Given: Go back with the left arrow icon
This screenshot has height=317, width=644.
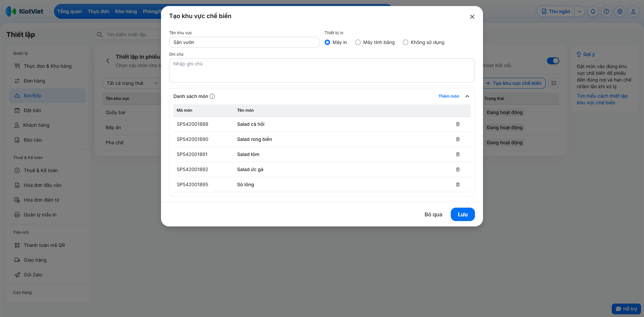Looking at the screenshot, I should (108, 61).
